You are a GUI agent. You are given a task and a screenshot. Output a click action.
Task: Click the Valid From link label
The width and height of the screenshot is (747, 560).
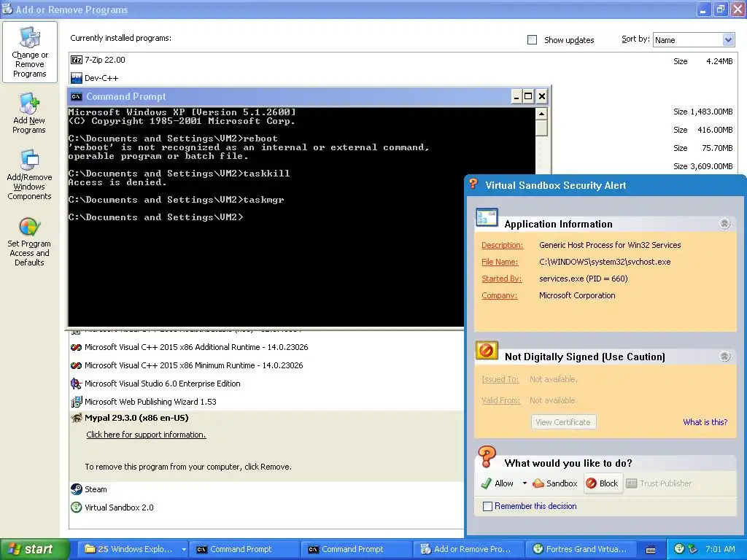click(500, 400)
